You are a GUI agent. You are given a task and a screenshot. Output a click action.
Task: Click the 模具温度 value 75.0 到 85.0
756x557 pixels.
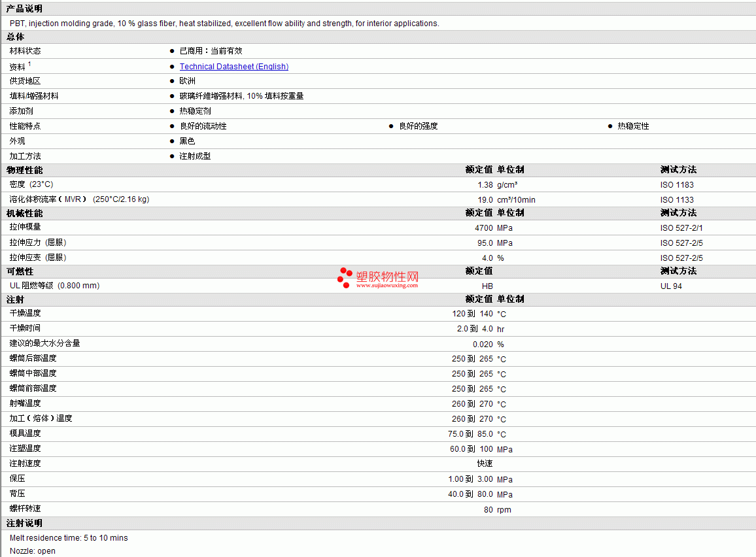470,434
